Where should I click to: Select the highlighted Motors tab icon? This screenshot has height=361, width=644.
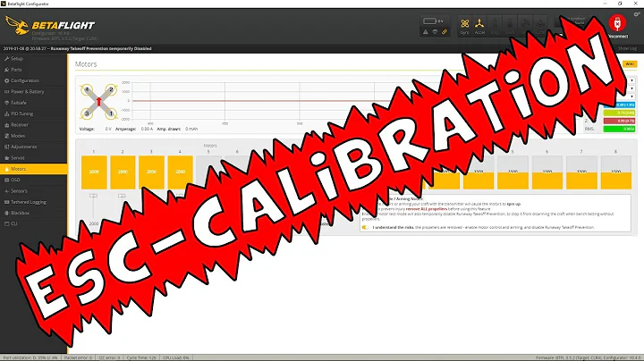click(6, 169)
